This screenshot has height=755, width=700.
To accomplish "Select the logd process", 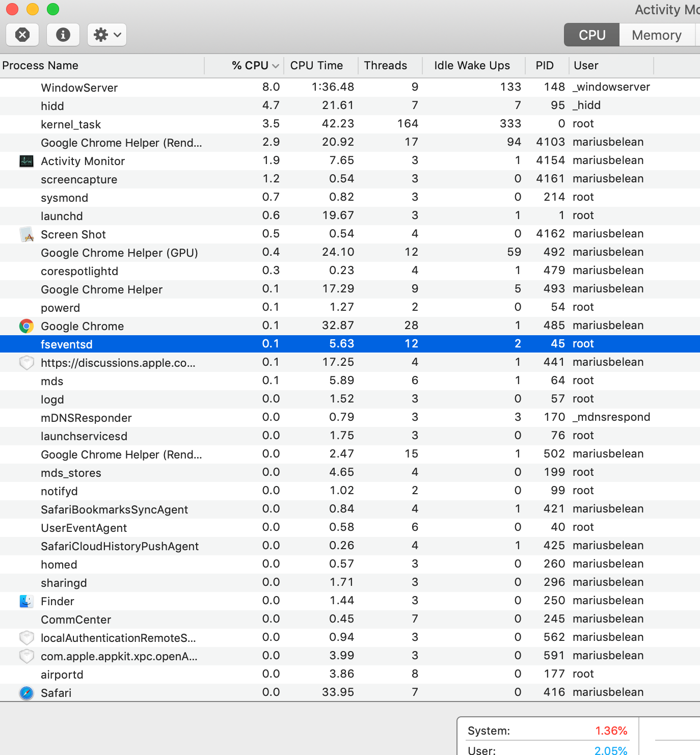I will 52,399.
